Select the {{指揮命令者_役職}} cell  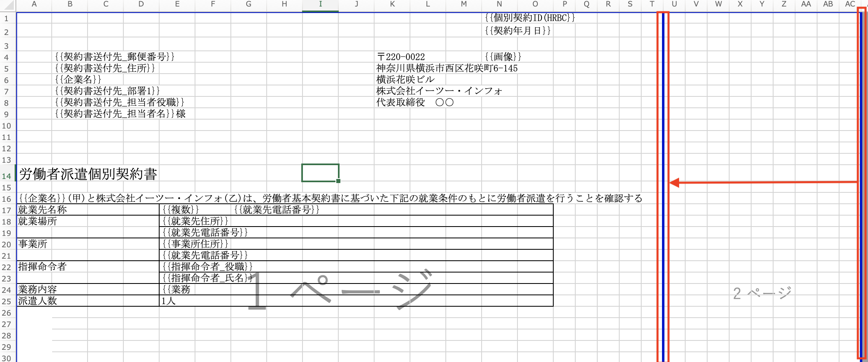[x=207, y=267]
